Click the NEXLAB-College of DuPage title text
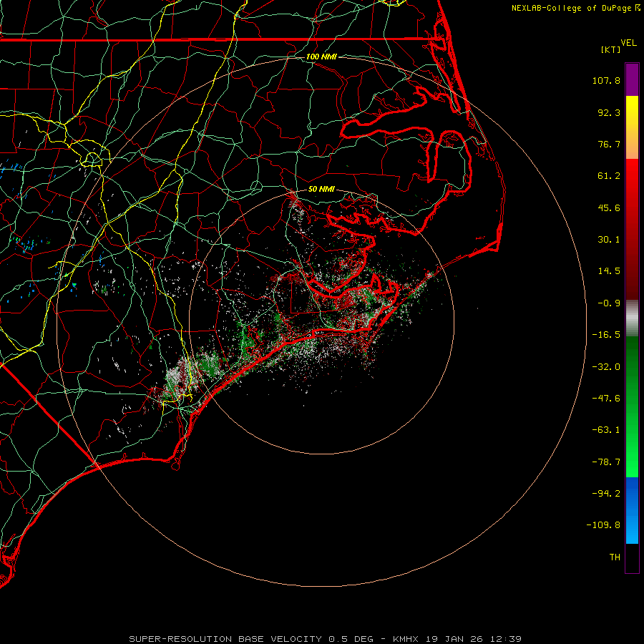The image size is (644, 644). pyautogui.click(x=572, y=8)
